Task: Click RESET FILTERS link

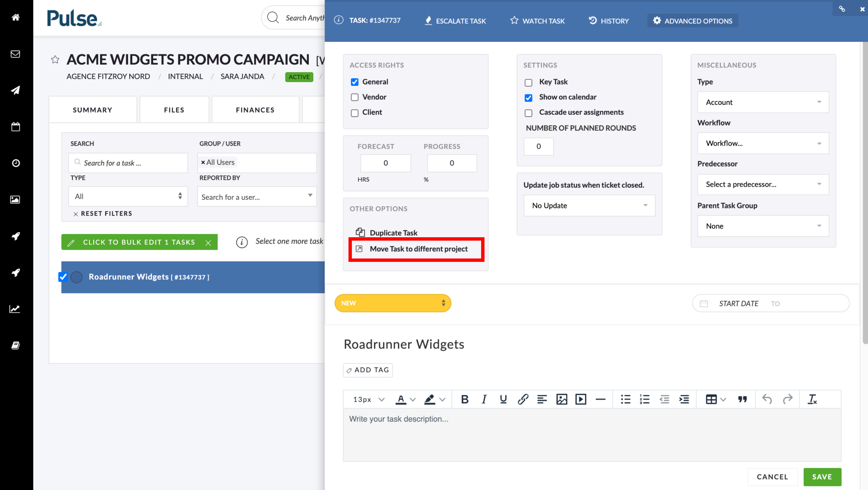Action: coord(102,213)
